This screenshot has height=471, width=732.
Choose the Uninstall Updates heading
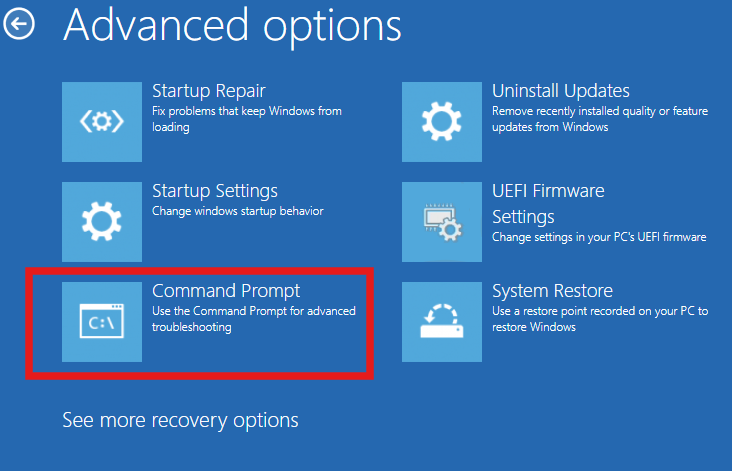[x=560, y=91]
